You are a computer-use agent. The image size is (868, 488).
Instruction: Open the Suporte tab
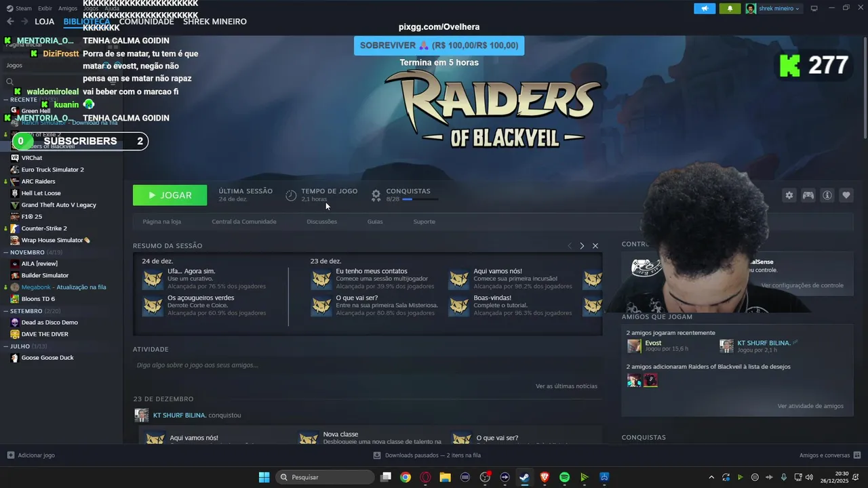click(425, 222)
